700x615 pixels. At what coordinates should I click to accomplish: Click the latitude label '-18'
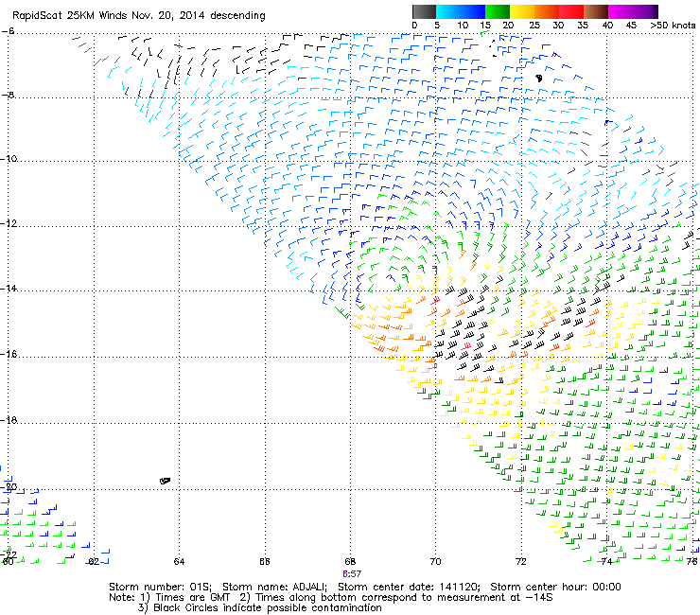pos(9,420)
